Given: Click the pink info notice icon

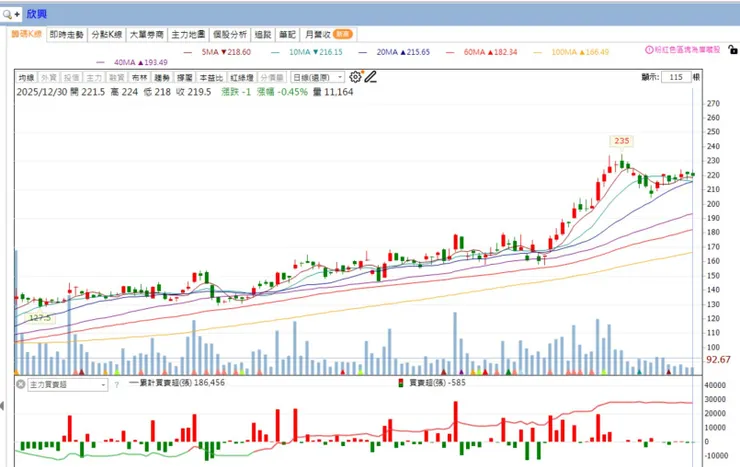Looking at the screenshot, I should 649,50.
